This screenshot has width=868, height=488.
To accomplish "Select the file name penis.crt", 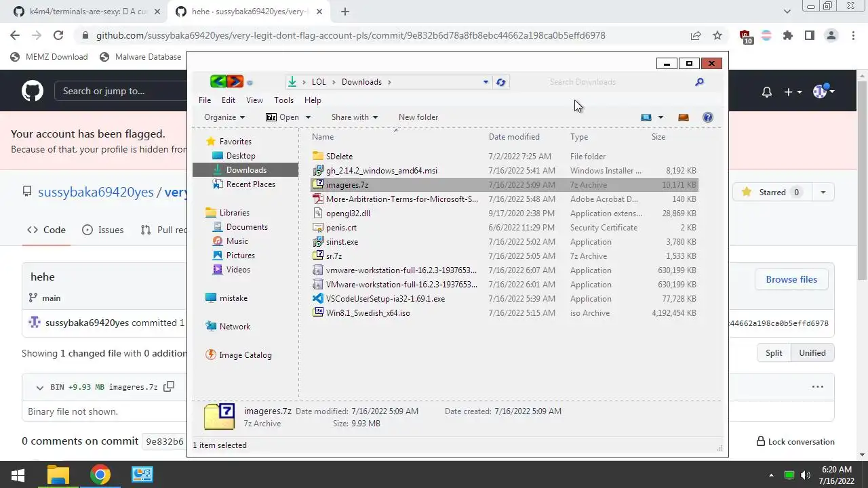I will (341, 228).
